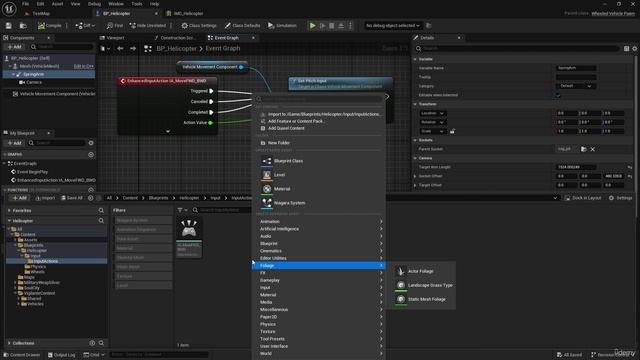Screen dimensions: 640x360
Task: Open the File menu
Action: (x=25, y=4)
